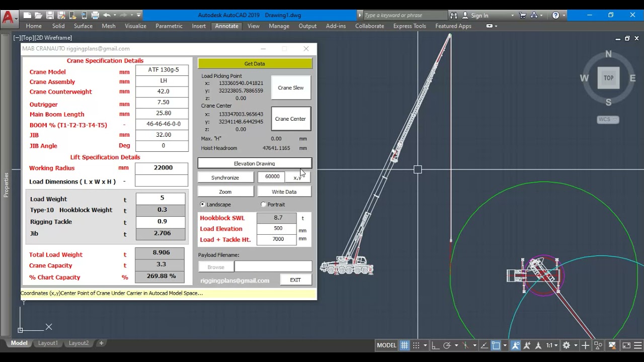This screenshot has width=644, height=362.
Task: Open the Home ribbon tab
Action: click(x=34, y=26)
